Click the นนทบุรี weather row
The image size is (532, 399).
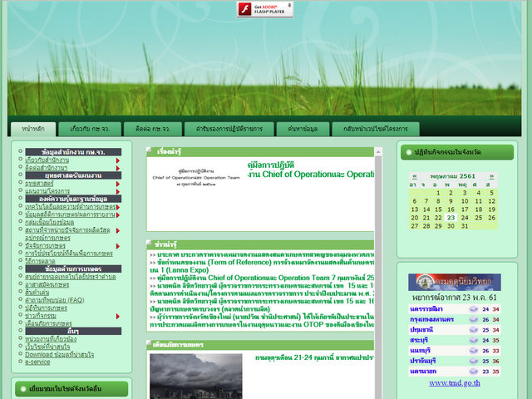(x=455, y=351)
